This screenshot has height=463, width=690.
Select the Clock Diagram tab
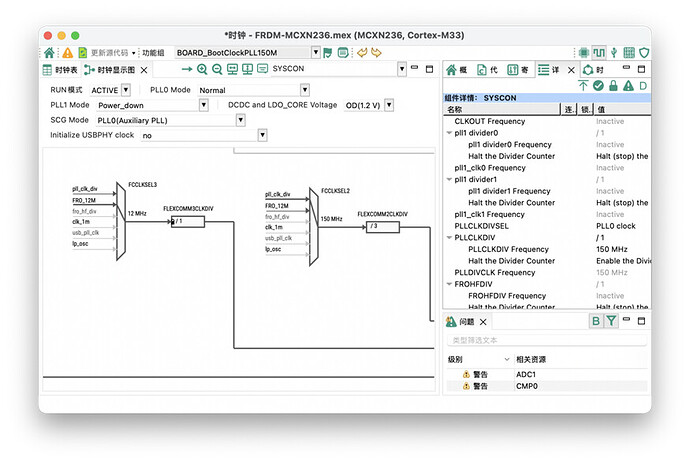coord(110,70)
